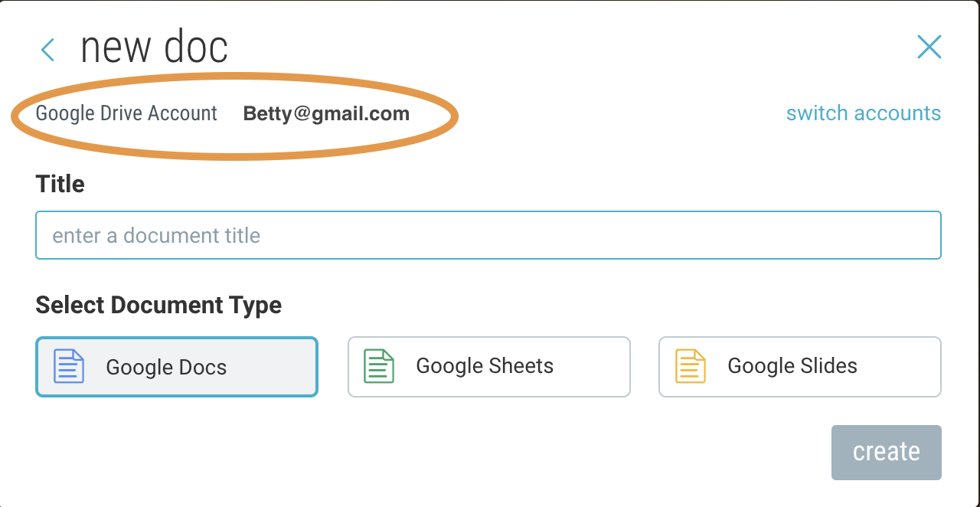Click the "Google Sheets" text label

coord(485,366)
